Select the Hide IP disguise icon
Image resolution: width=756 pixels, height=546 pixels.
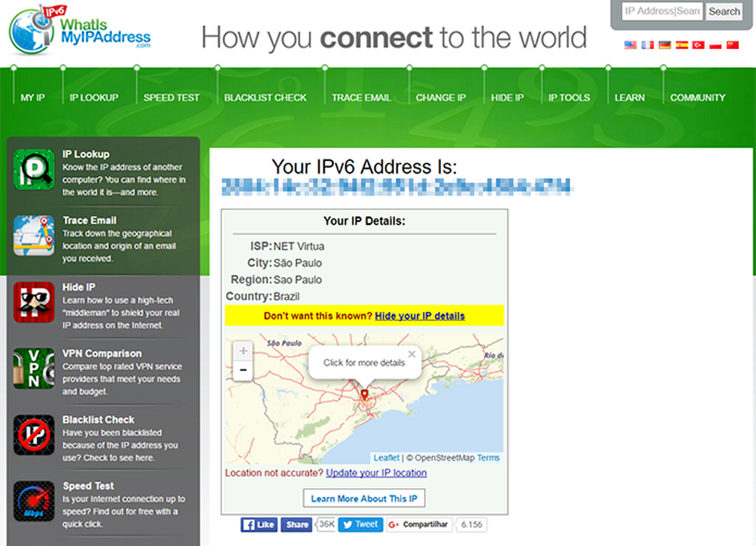click(x=34, y=302)
